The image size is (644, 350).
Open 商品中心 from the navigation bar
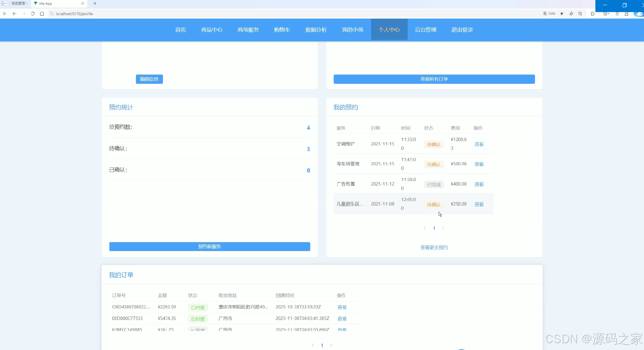[x=212, y=30]
